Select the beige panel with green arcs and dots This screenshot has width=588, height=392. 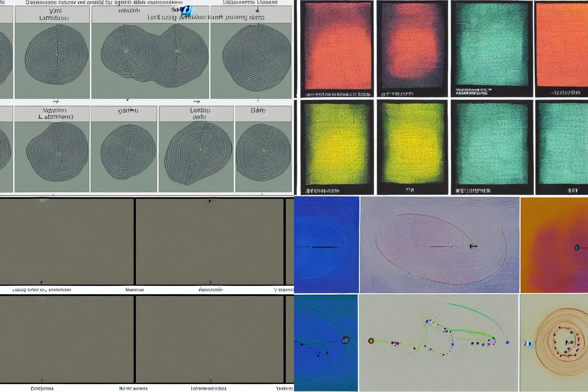[439, 343]
